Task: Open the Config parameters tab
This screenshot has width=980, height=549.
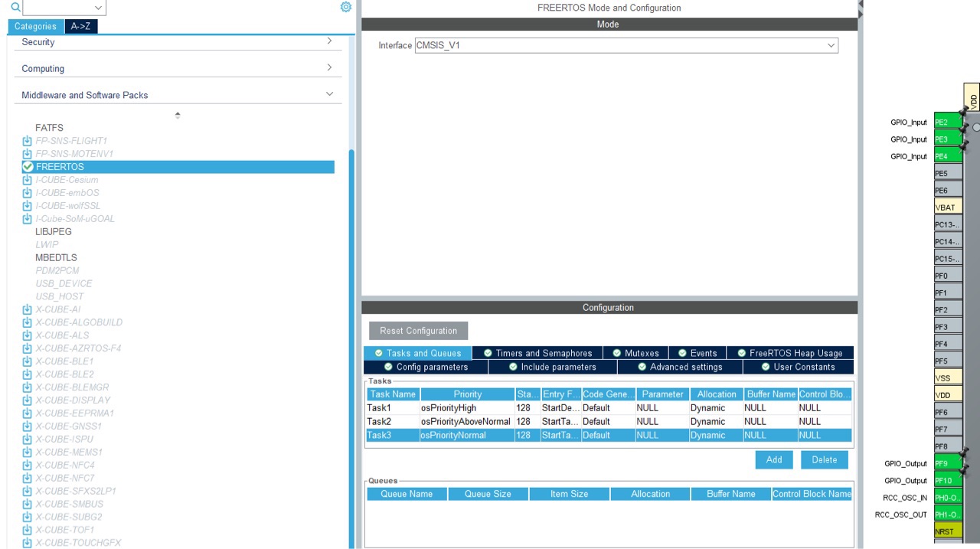Action: tap(426, 367)
